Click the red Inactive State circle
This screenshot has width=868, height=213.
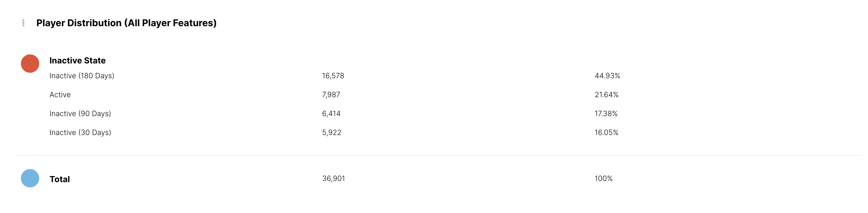(x=30, y=63)
